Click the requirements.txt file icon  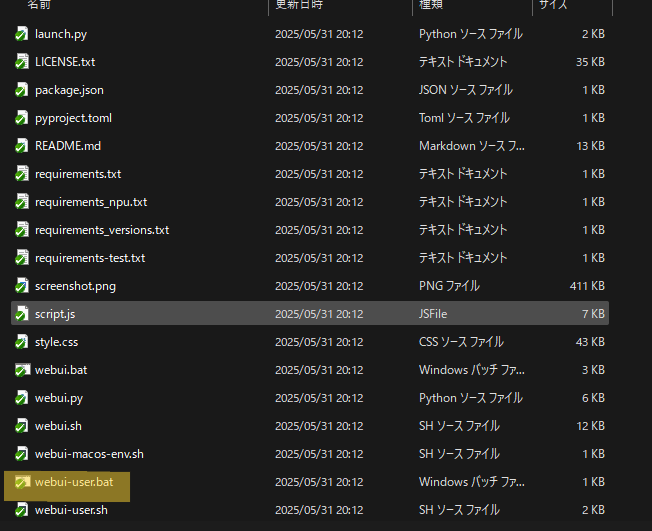22,174
